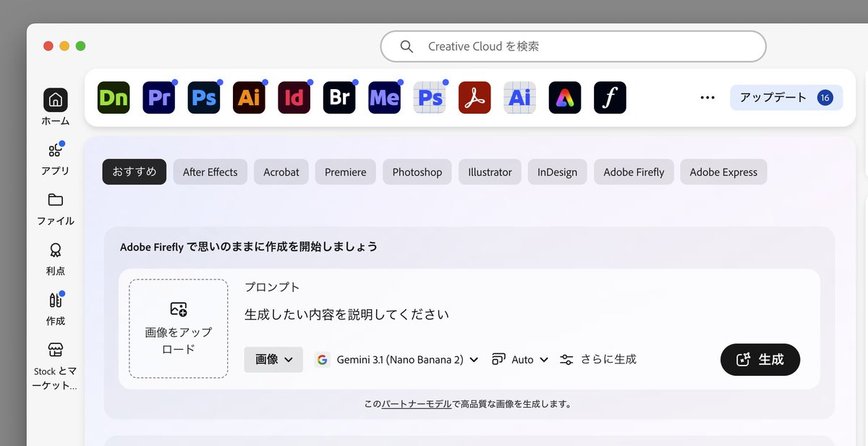Launch the InDesign (Id) app icon
868x446 pixels.
point(294,98)
